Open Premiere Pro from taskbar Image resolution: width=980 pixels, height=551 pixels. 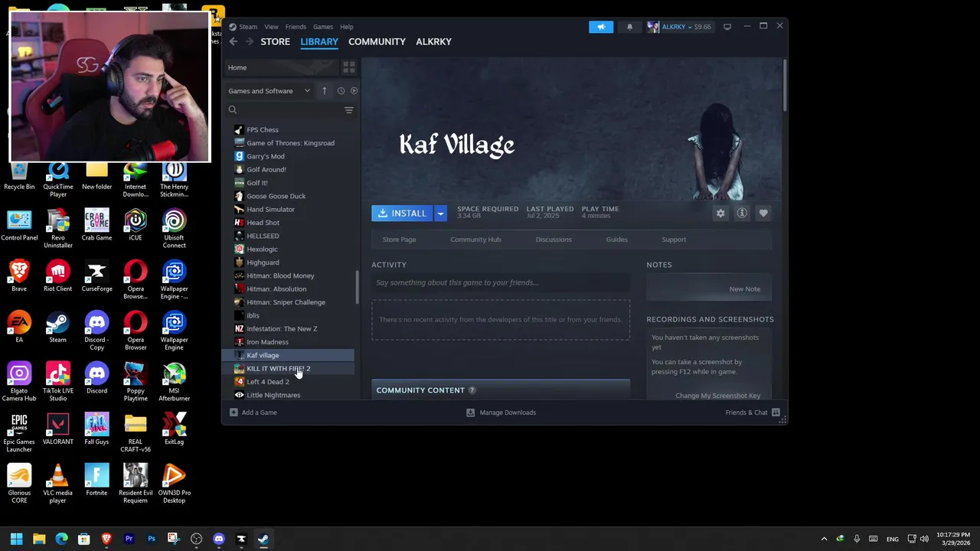[x=129, y=539]
